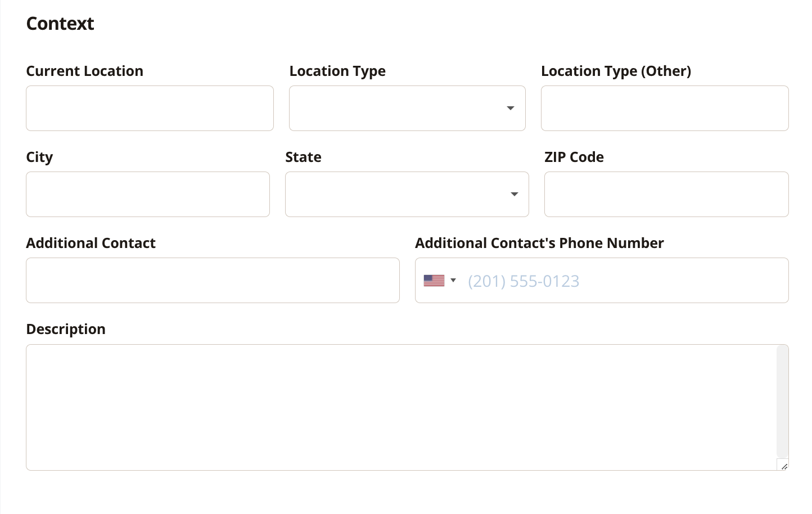Click the Context section heading

60,24
